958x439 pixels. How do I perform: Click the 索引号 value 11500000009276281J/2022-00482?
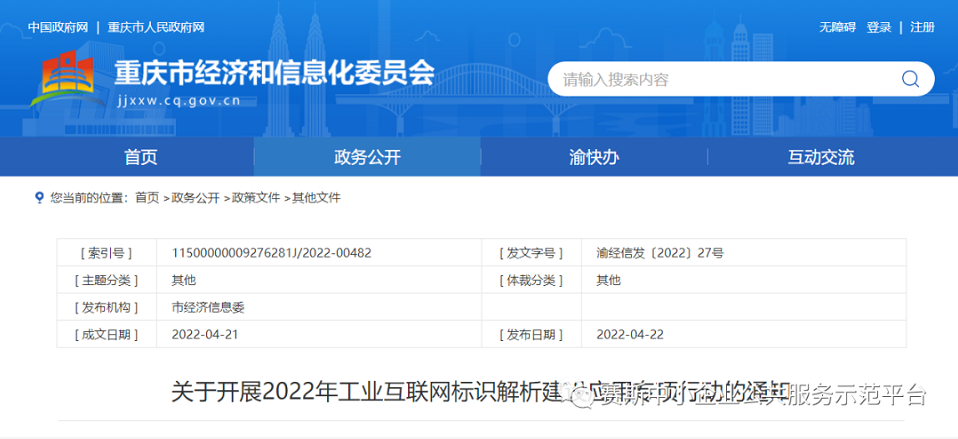click(x=271, y=253)
